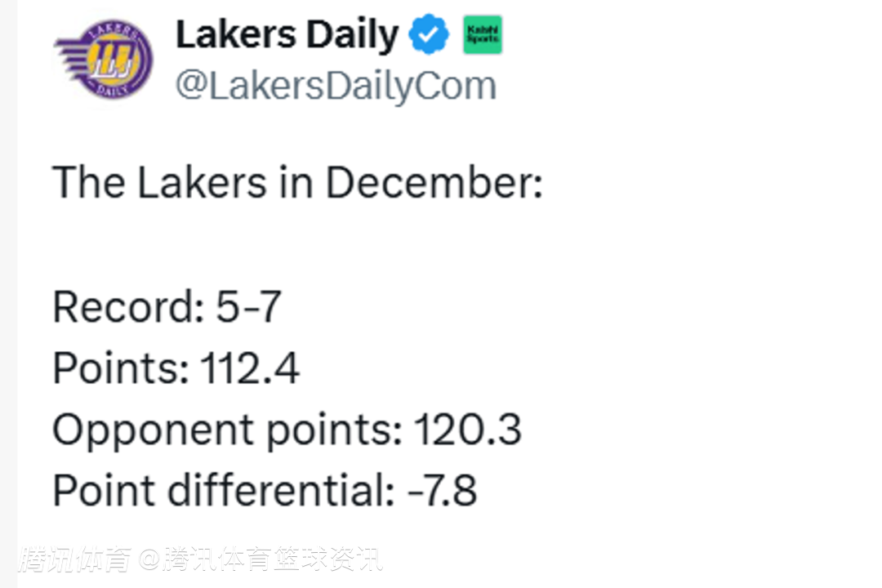Screen dimensions: 882x588
Task: Click the 5-7 record value
Action: (x=248, y=307)
